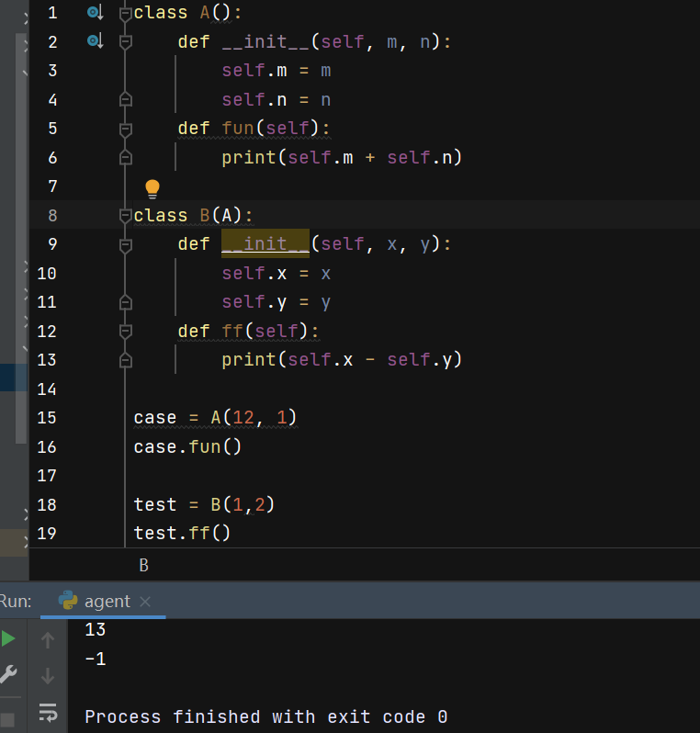Click the scroll-up arrow in Run panel
Viewport: 700px width, 733px height.
pos(48,640)
